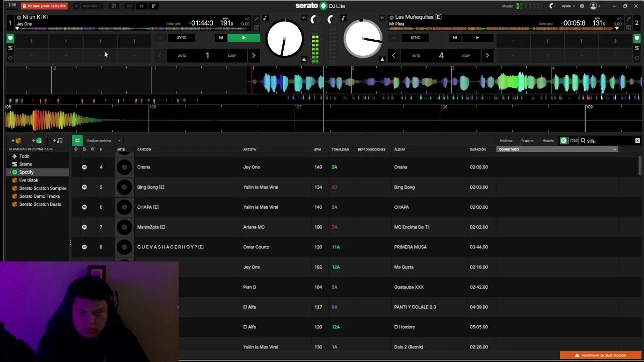Image resolution: width=644 pixels, height=362 pixels.
Task: Add a new smart crate
Action: click(37, 141)
